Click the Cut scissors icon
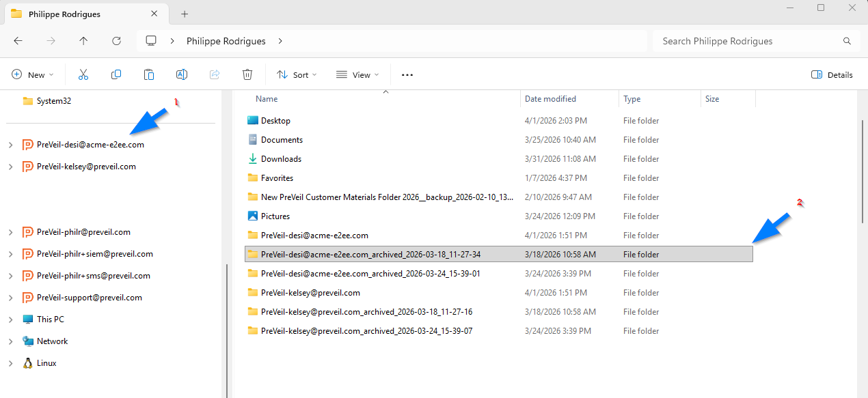 pyautogui.click(x=83, y=74)
